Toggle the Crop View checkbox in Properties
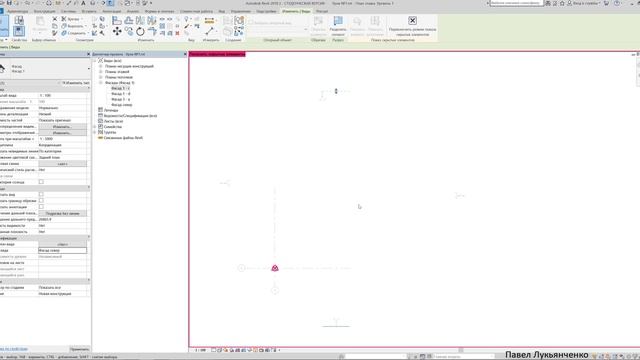The image size is (640, 360). (41, 195)
